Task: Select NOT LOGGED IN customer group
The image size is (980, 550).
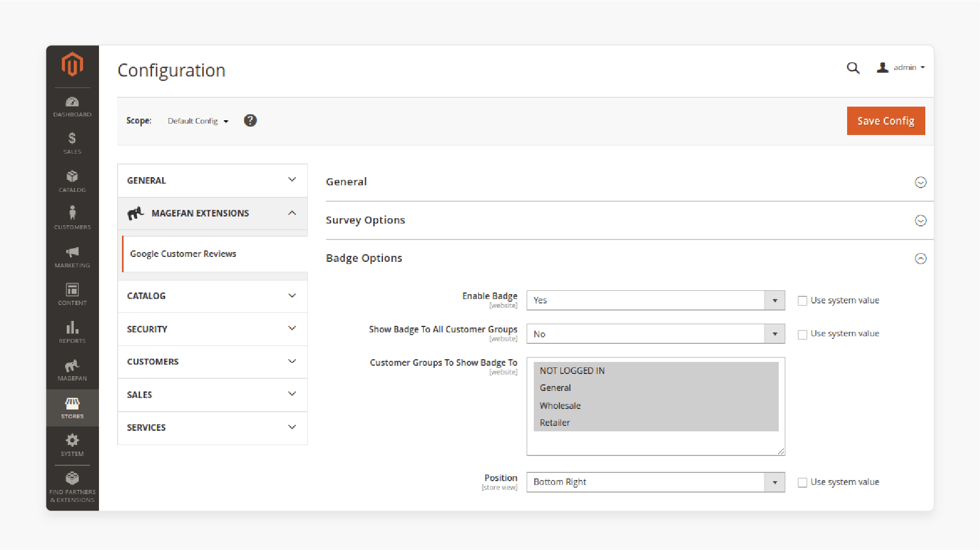Action: click(x=656, y=371)
